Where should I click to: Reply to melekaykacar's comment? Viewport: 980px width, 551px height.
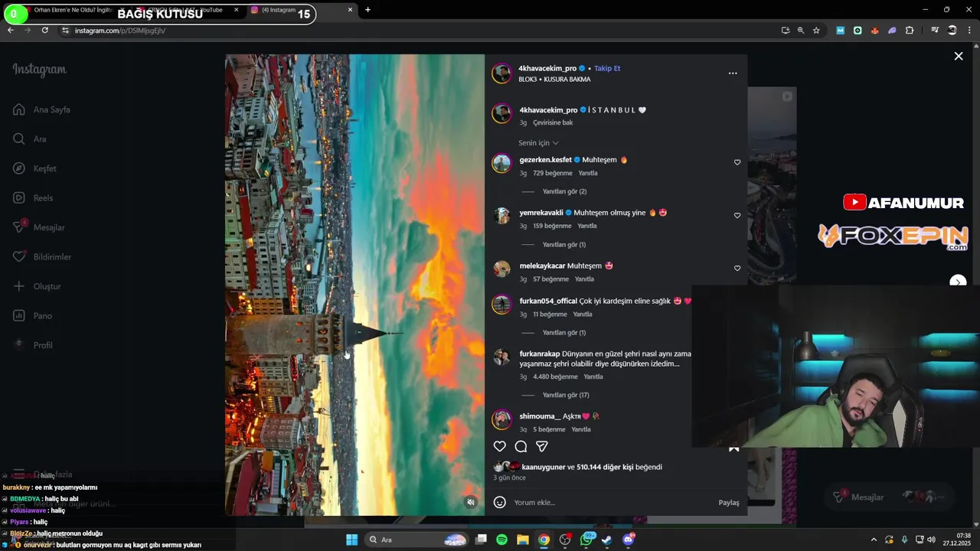pos(584,279)
